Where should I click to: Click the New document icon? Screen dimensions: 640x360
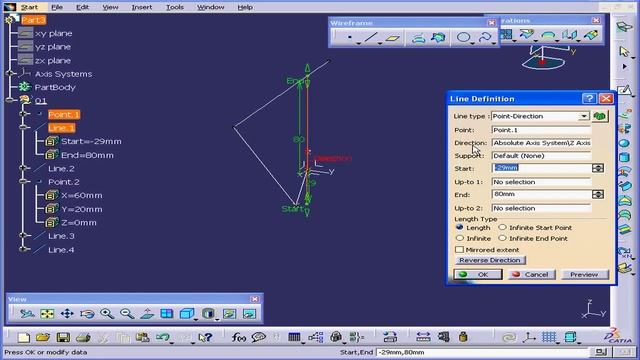tap(24, 337)
